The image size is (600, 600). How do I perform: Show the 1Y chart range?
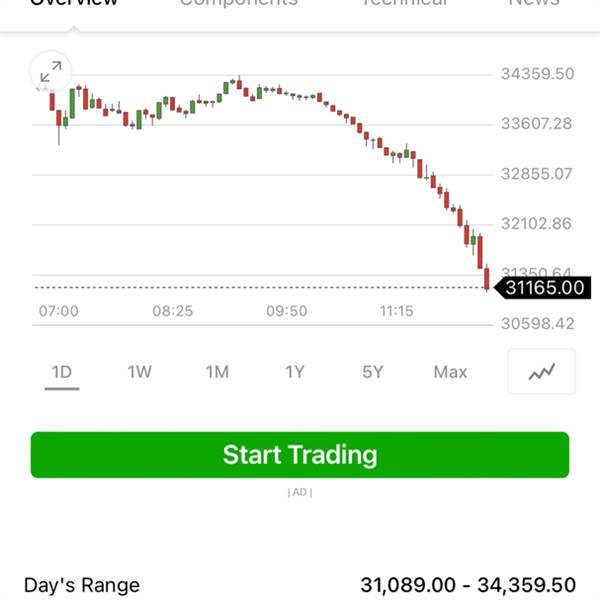(294, 372)
